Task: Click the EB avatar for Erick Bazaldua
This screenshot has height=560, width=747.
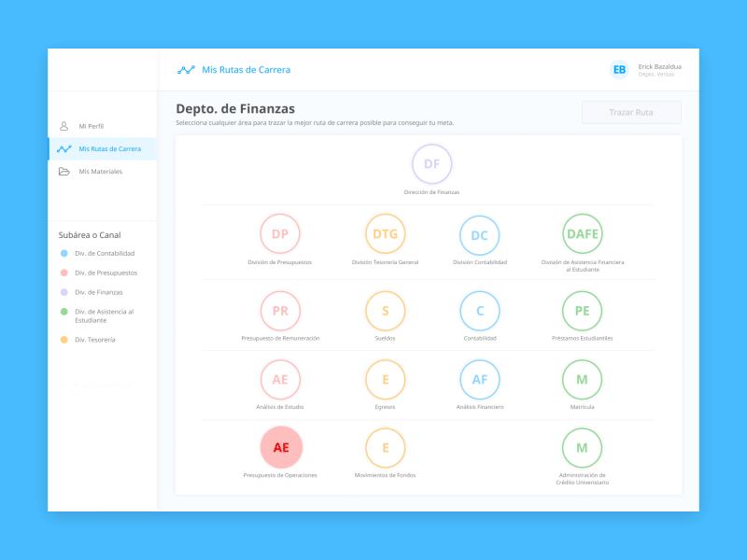Action: click(617, 68)
